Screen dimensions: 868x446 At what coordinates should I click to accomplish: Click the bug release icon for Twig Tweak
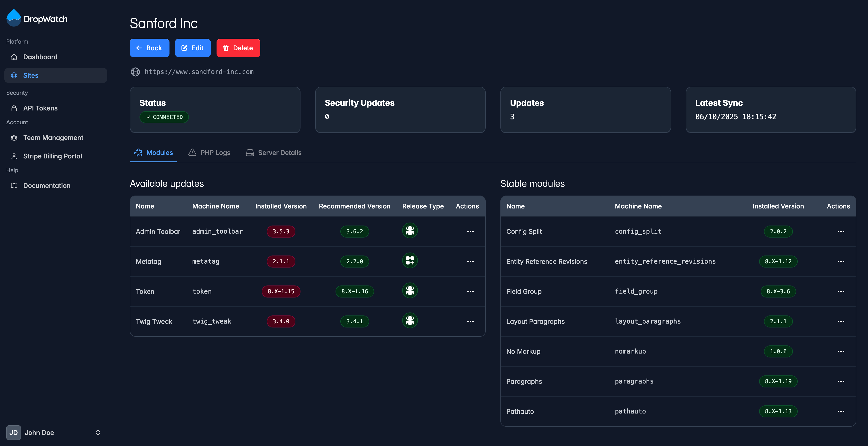[410, 321]
